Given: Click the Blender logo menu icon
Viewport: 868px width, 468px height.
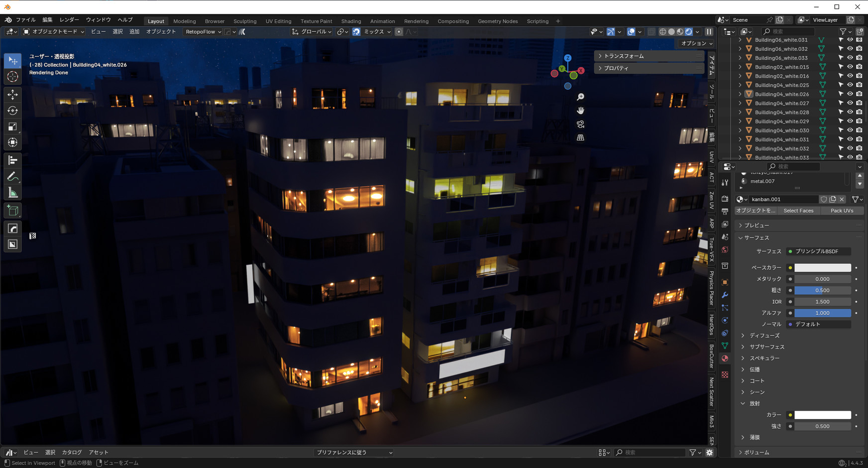Looking at the screenshot, I should coord(8,20).
